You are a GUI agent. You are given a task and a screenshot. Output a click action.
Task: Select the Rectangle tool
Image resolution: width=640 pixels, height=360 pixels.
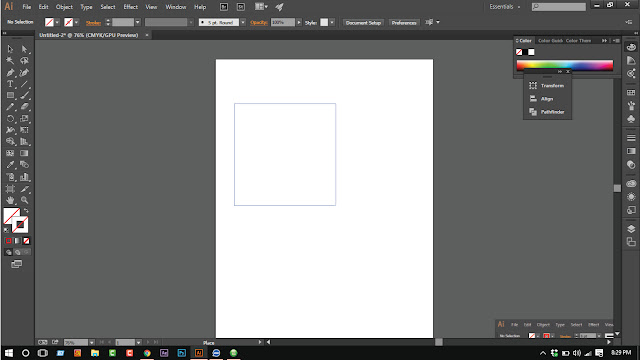[10, 96]
